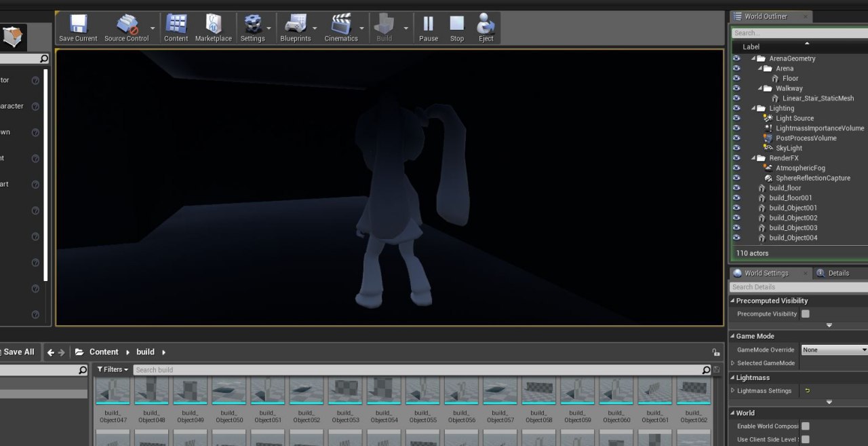Hide the AtmosphericFog actor
868x446 pixels.
(x=736, y=168)
